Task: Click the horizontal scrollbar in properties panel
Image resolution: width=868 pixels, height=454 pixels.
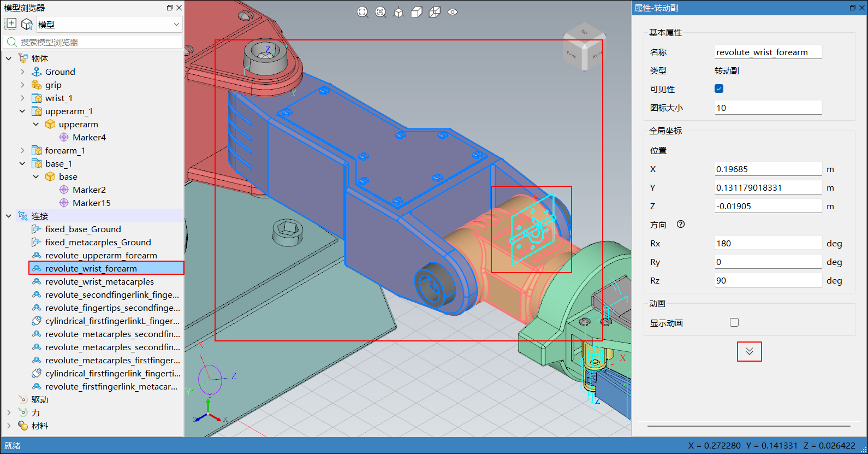Action: (x=748, y=426)
